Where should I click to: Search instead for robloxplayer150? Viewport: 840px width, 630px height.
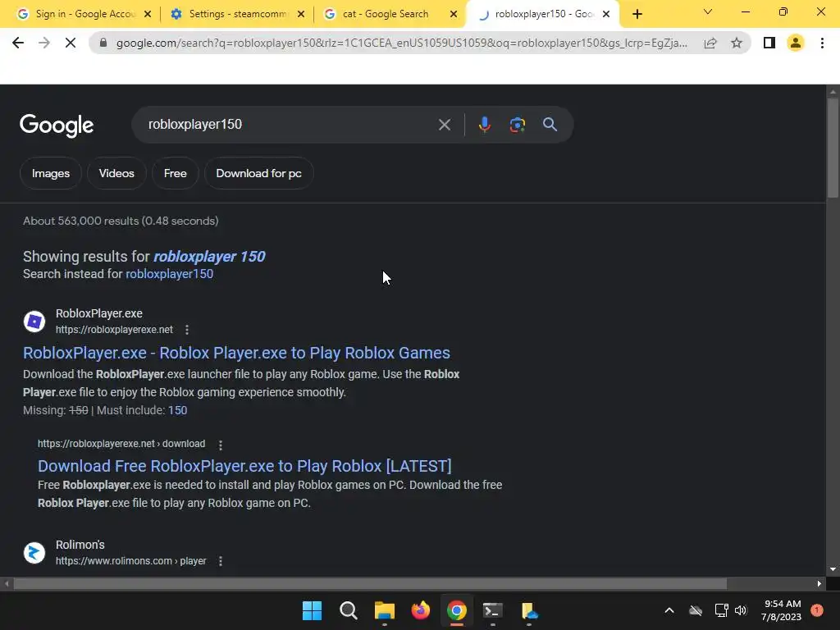click(169, 274)
